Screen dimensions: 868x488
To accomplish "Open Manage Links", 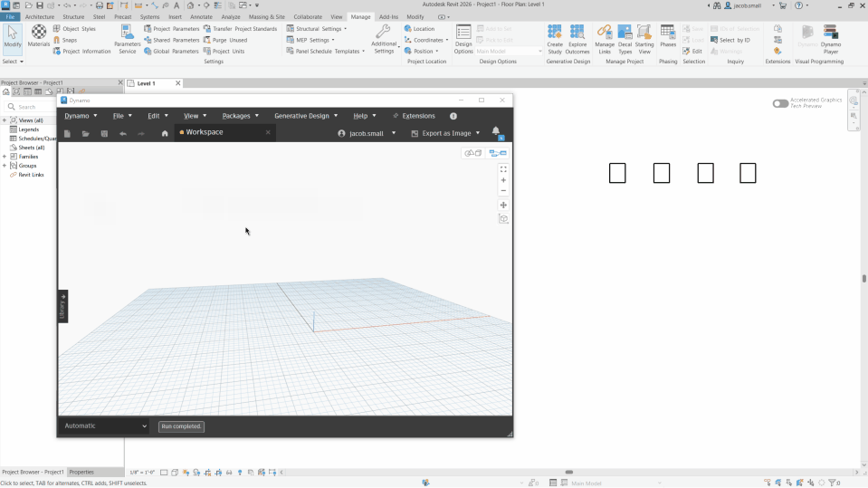I will click(605, 39).
